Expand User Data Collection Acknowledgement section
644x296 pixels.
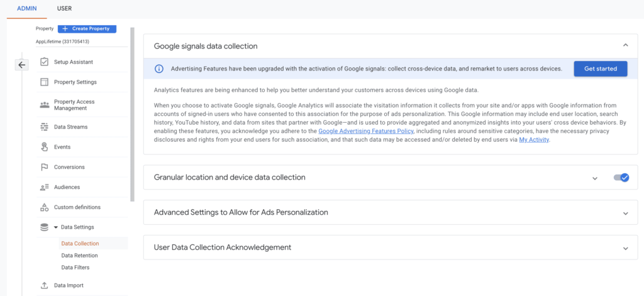625,248
